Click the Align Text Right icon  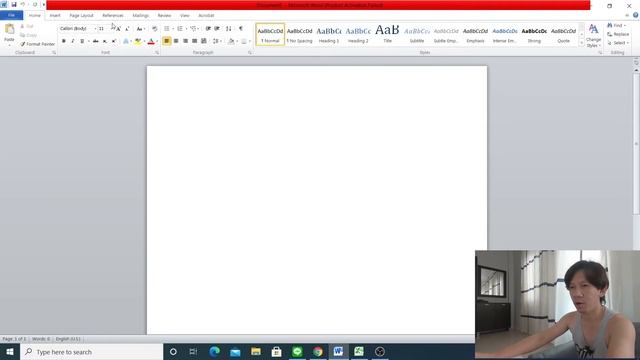(185, 41)
